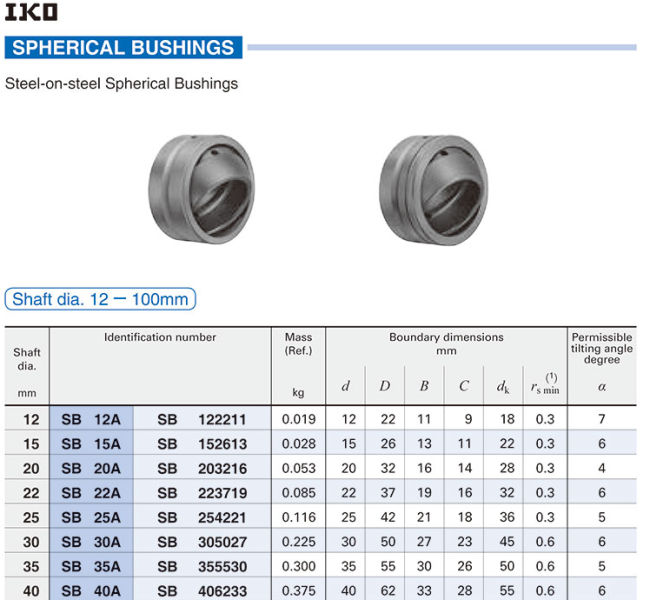Select the Boundary dimensions mm header
650x600 pixels.
pyautogui.click(x=446, y=344)
